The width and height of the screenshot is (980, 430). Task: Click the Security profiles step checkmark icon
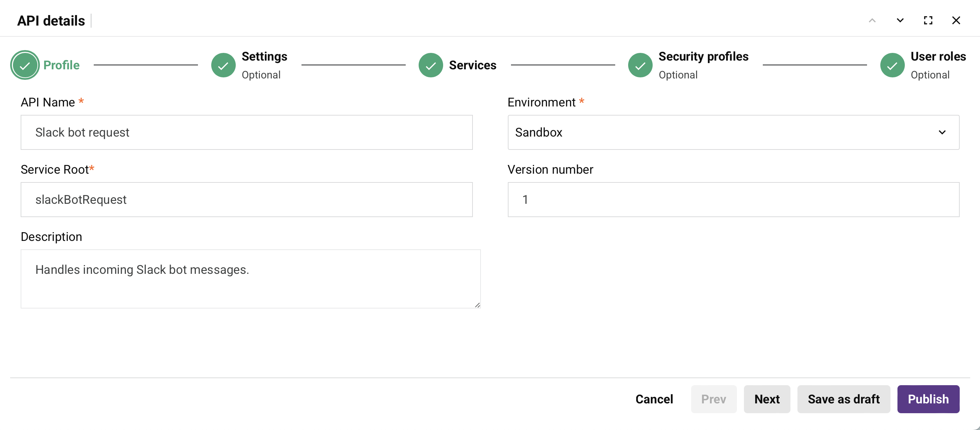[640, 65]
